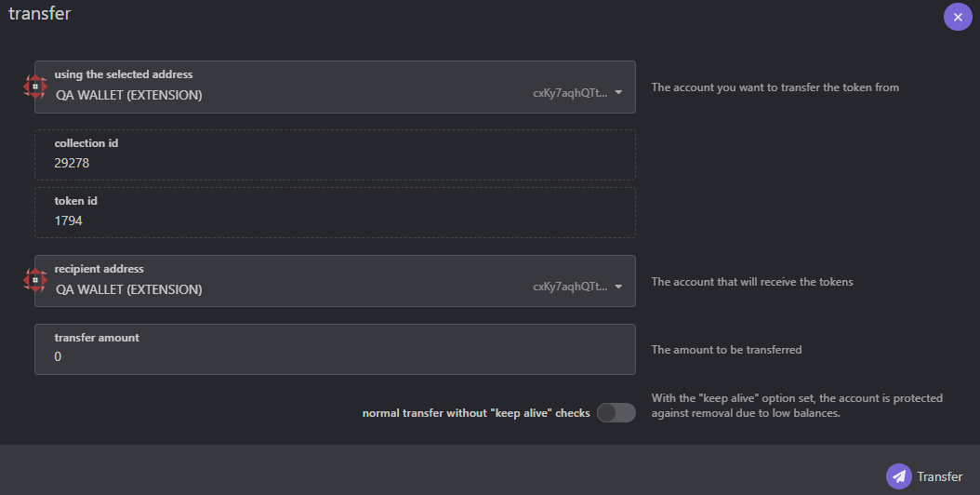Click the recipient address identicon icon
The width and height of the screenshot is (980, 495).
[35, 280]
